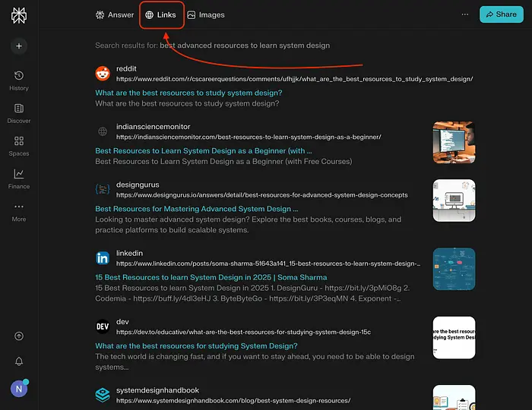Open History in the sidebar
Viewport: 532px width, 410px height.
pos(19,80)
